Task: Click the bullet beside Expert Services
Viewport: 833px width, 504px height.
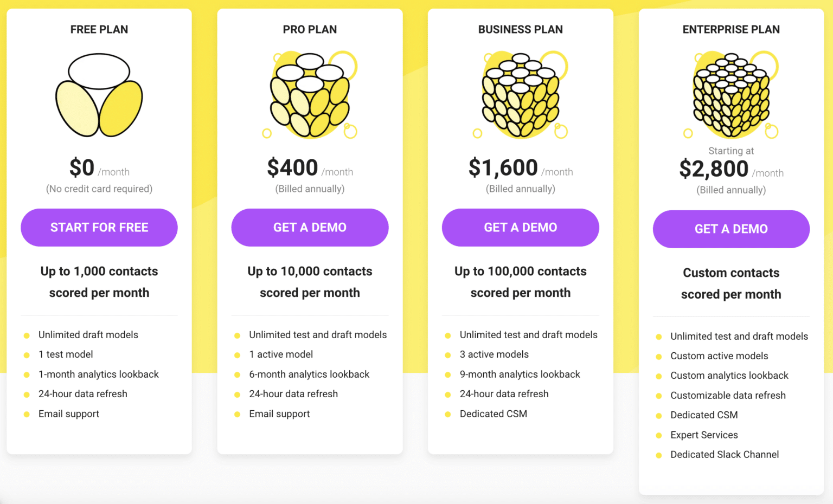Action: [x=659, y=435]
